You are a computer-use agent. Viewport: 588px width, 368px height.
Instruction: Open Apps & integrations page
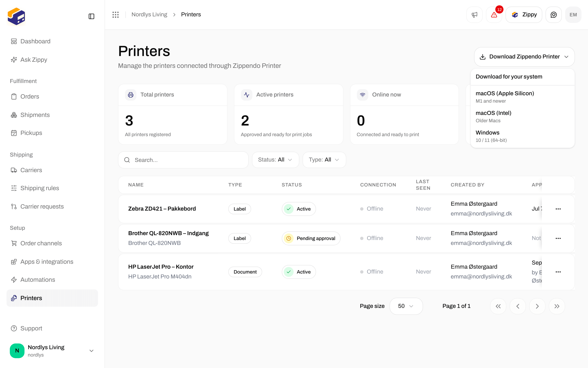click(52, 262)
